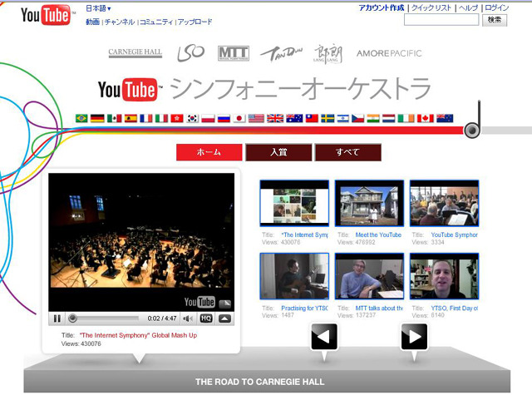532x395 pixels.
Task: Select the India flag icon
Action: point(373,118)
